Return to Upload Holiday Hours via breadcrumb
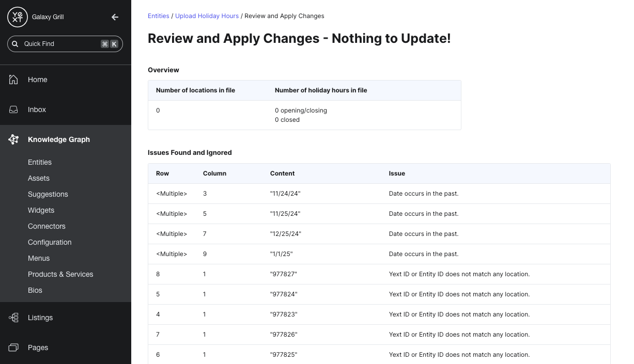The image size is (634, 364). (x=207, y=15)
